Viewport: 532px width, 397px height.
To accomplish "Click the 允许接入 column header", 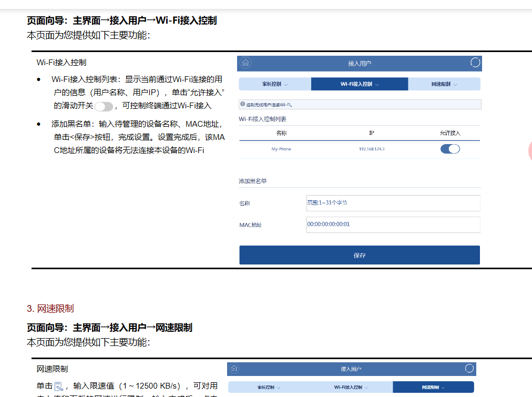I will coord(450,133).
